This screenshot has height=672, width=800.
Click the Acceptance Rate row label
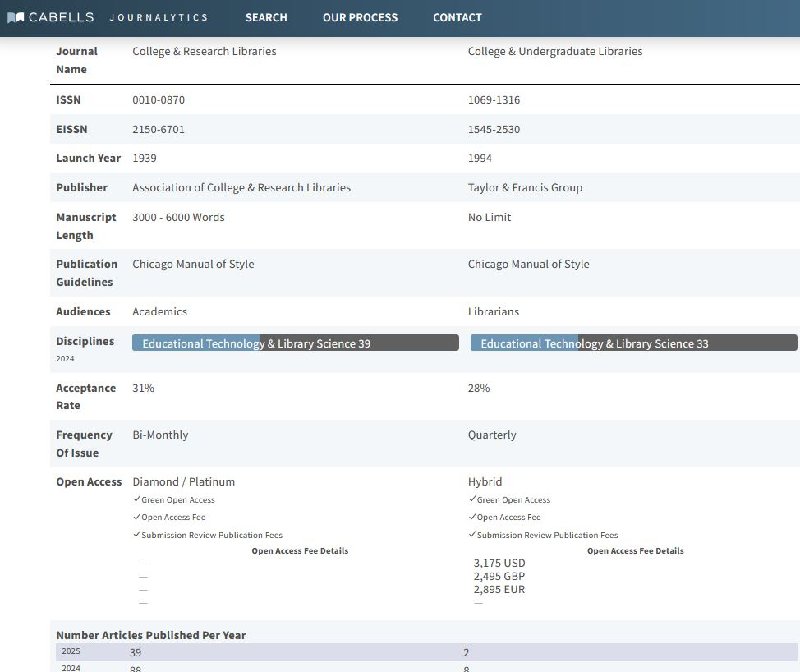[85, 397]
